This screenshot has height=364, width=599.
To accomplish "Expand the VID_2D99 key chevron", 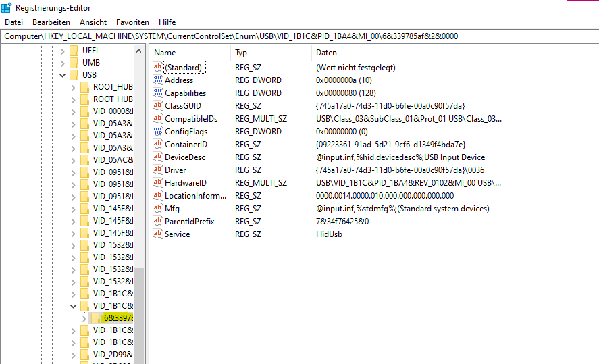I will coord(74,355).
